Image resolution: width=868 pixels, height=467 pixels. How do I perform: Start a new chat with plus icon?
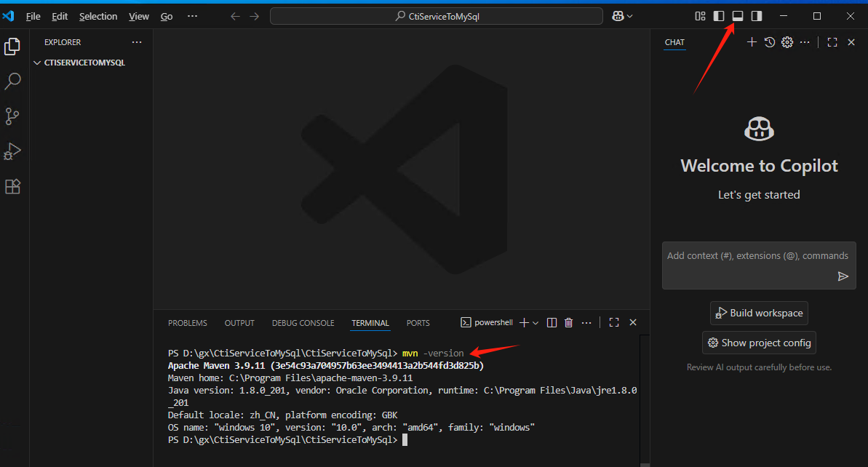pyautogui.click(x=751, y=42)
